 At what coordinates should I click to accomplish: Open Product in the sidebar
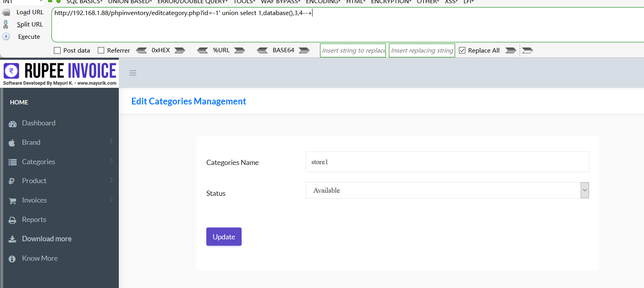tap(34, 181)
